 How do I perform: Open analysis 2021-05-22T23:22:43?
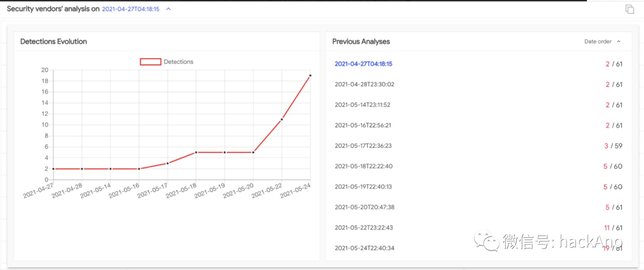coord(363,228)
